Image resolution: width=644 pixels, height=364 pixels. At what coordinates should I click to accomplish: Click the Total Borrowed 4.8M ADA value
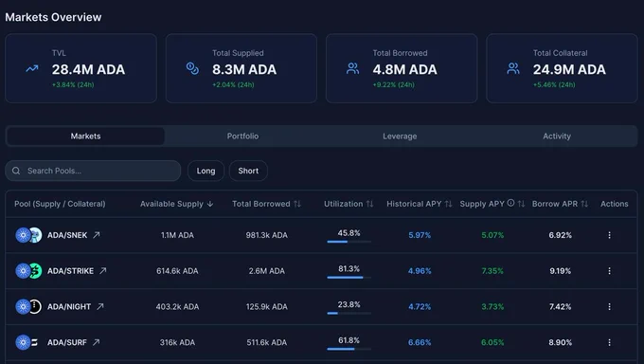(x=404, y=69)
